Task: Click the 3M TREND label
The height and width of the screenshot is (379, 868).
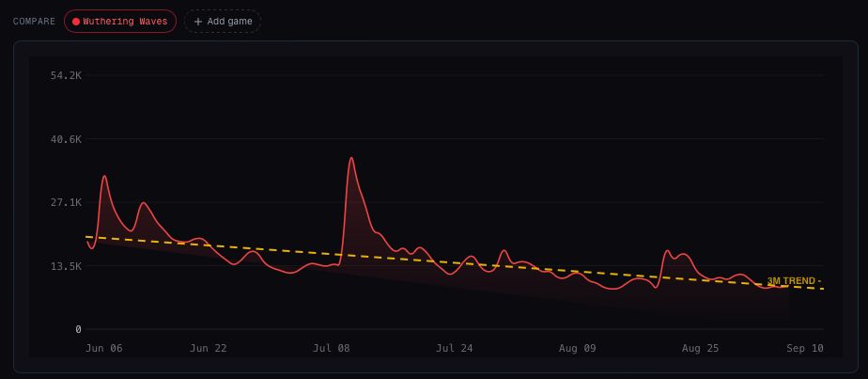Action: coord(794,281)
